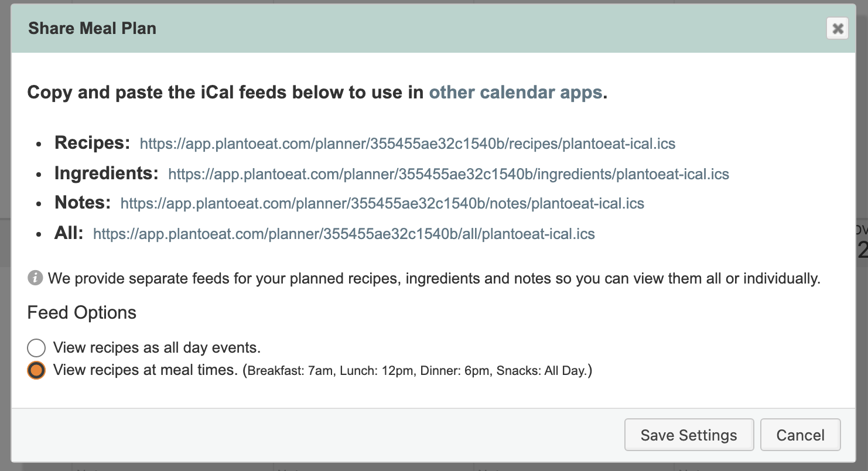Click the bold Ingredients: label
The image size is (868, 471).
click(x=107, y=173)
